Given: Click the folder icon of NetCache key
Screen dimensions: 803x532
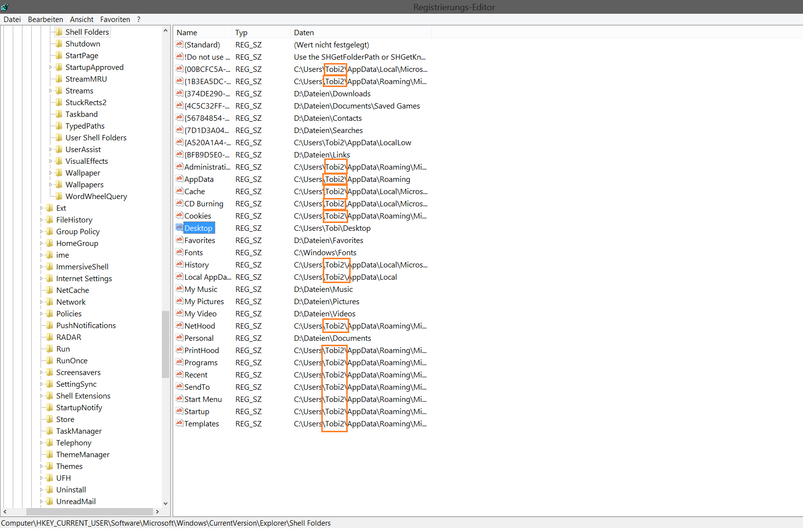Looking at the screenshot, I should point(50,290).
